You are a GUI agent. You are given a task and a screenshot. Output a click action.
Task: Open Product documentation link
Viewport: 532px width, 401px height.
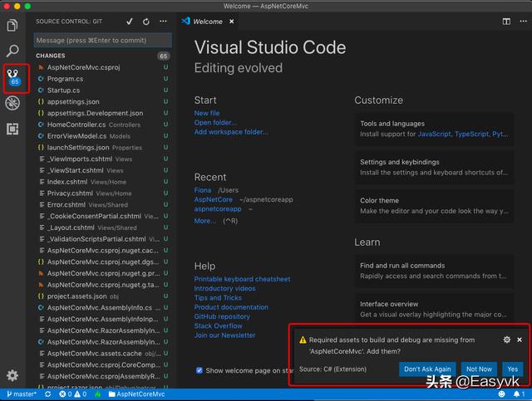click(x=231, y=307)
